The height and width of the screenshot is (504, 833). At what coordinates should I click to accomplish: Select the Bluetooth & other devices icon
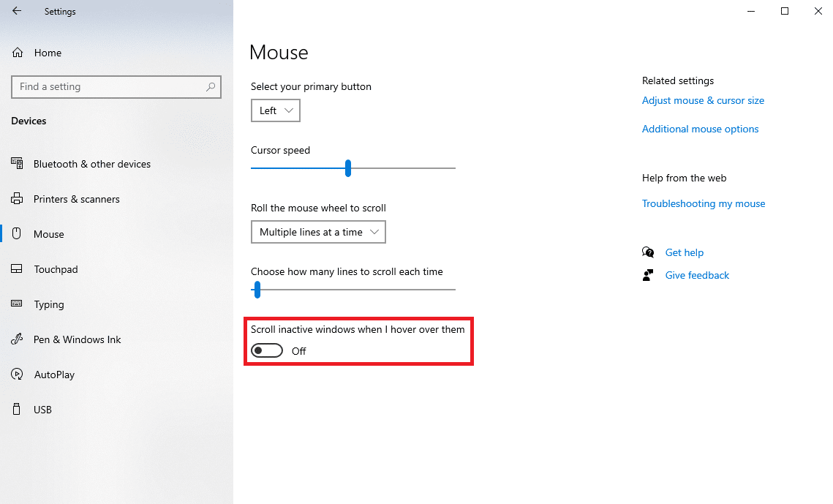point(16,163)
